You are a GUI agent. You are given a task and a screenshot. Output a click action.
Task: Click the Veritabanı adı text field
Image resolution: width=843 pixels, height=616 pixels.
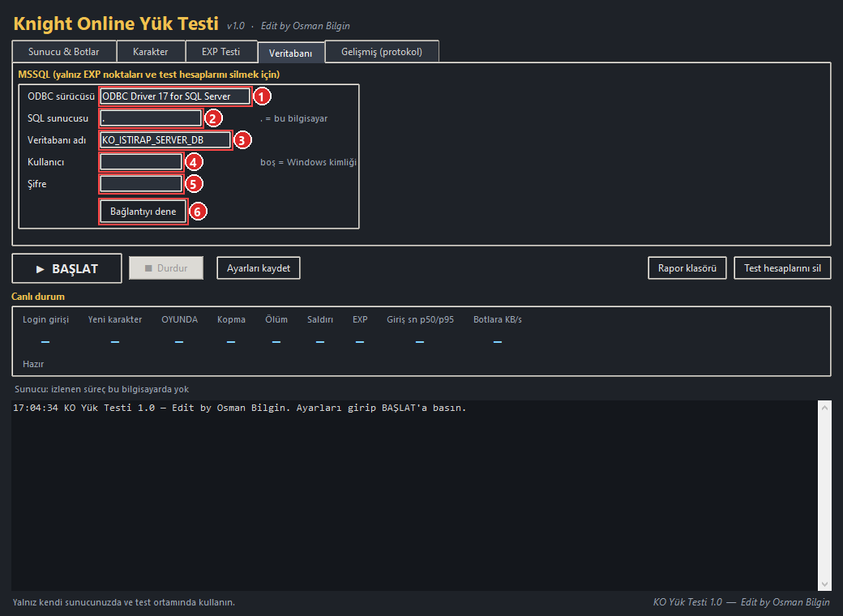click(165, 139)
